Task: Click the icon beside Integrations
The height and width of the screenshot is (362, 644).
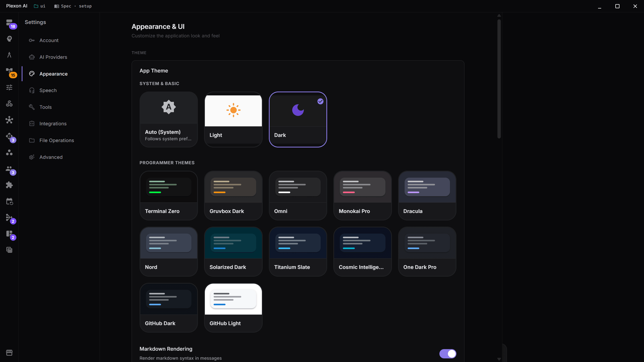Action: [32, 124]
